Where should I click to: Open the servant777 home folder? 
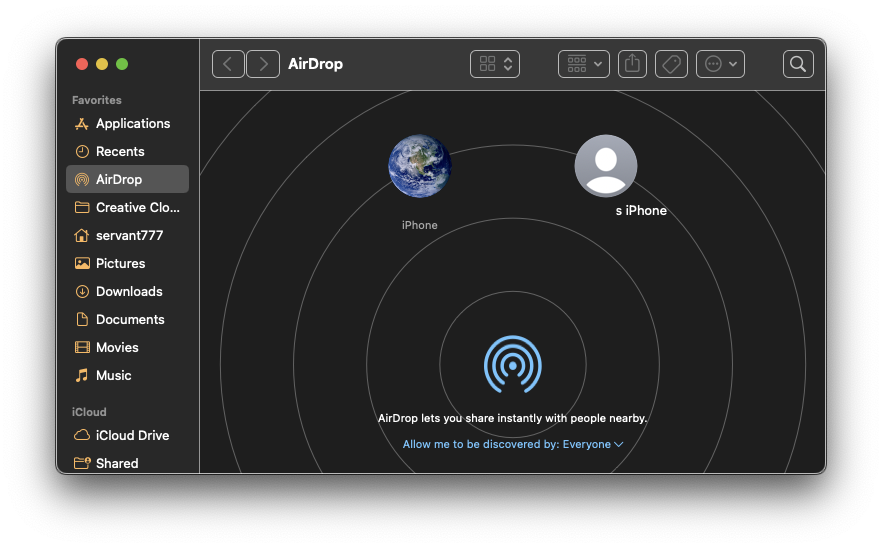(x=128, y=235)
